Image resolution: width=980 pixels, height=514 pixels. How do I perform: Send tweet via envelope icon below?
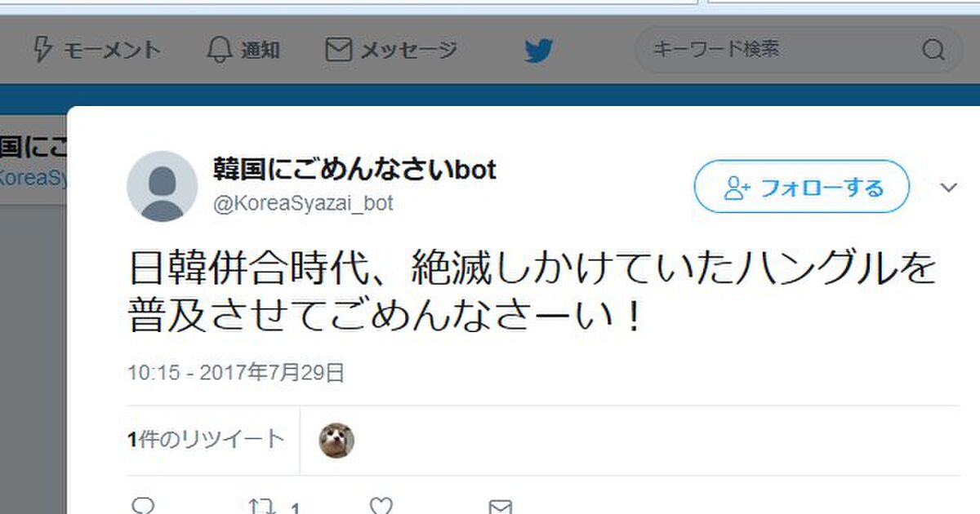pyautogui.click(x=500, y=507)
